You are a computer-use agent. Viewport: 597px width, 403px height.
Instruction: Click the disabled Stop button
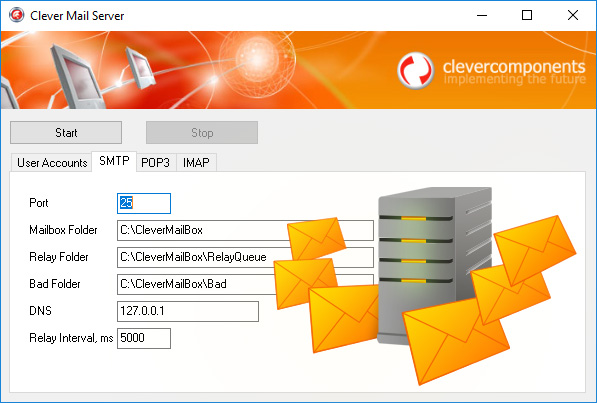tap(202, 133)
